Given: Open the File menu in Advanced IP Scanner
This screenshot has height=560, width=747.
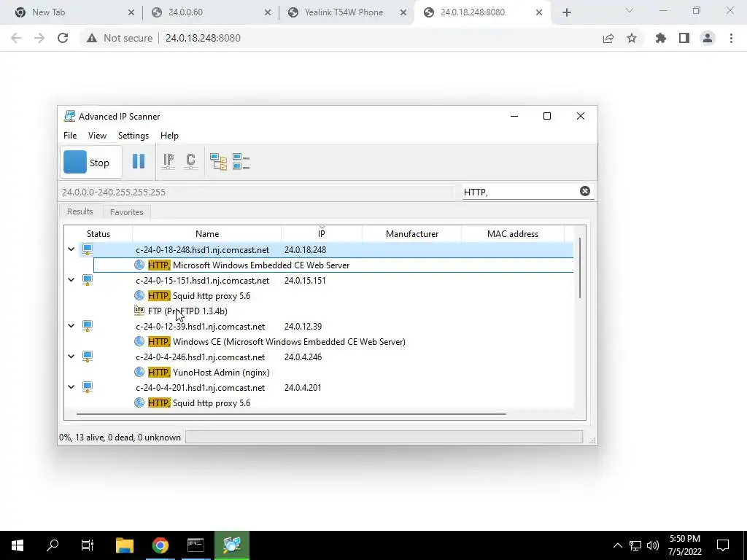Looking at the screenshot, I should 70,136.
